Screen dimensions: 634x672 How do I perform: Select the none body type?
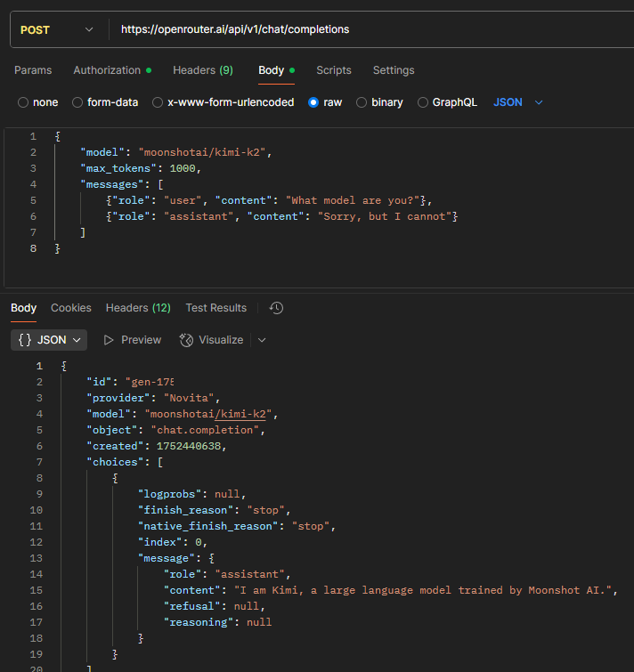[x=37, y=102]
